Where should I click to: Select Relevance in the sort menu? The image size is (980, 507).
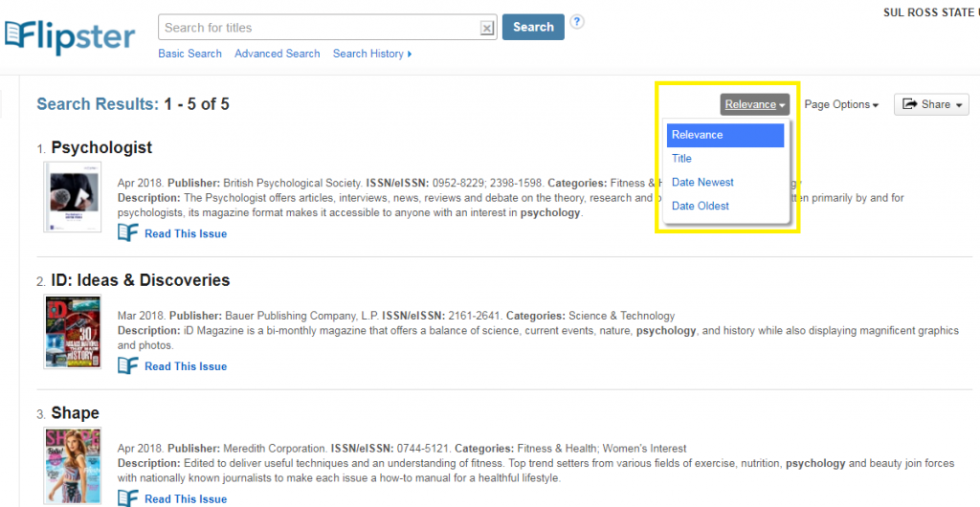725,135
